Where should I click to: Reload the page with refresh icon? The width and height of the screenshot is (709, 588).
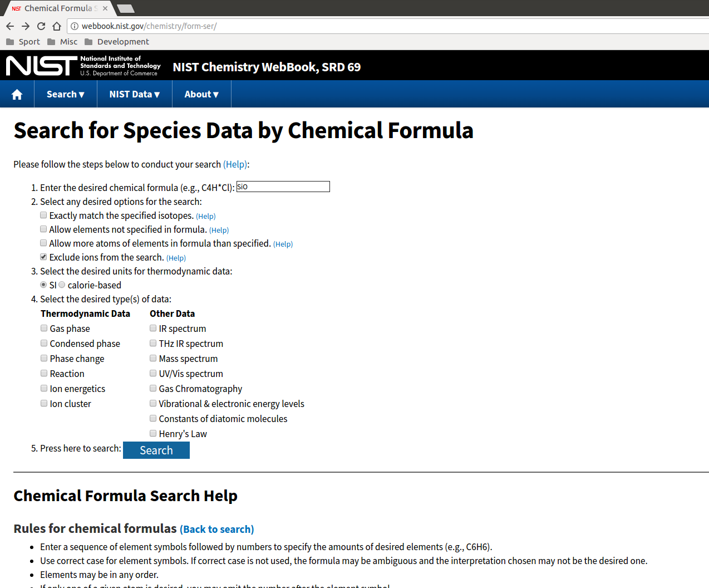click(41, 26)
